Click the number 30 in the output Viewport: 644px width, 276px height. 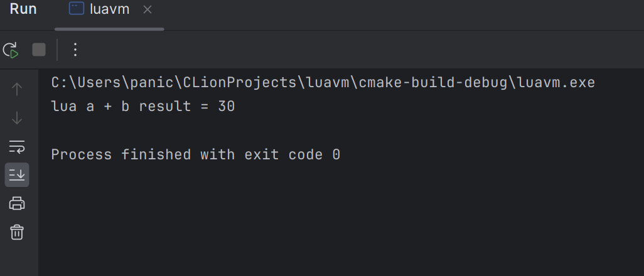coord(227,107)
